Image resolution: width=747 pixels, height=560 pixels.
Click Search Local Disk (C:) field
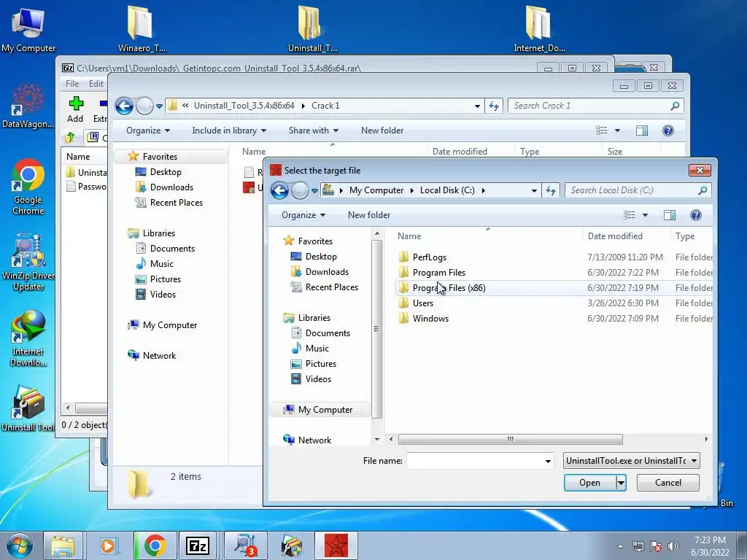click(638, 190)
